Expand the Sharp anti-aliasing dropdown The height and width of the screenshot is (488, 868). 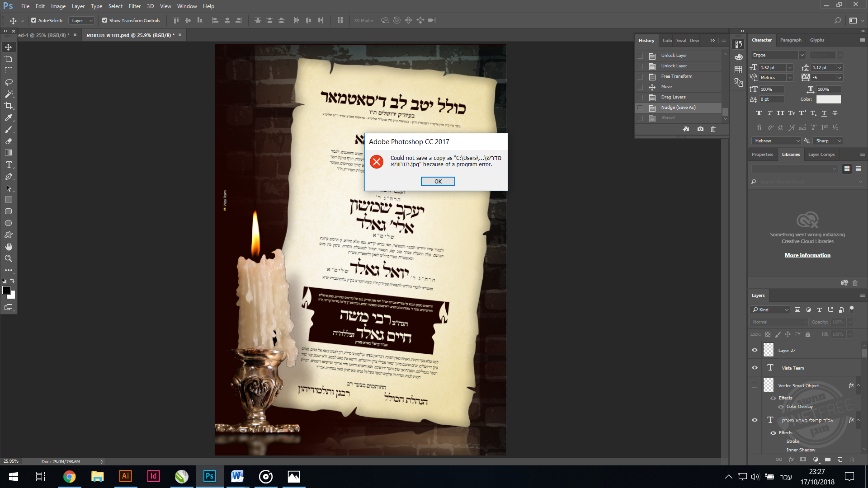pyautogui.click(x=828, y=141)
